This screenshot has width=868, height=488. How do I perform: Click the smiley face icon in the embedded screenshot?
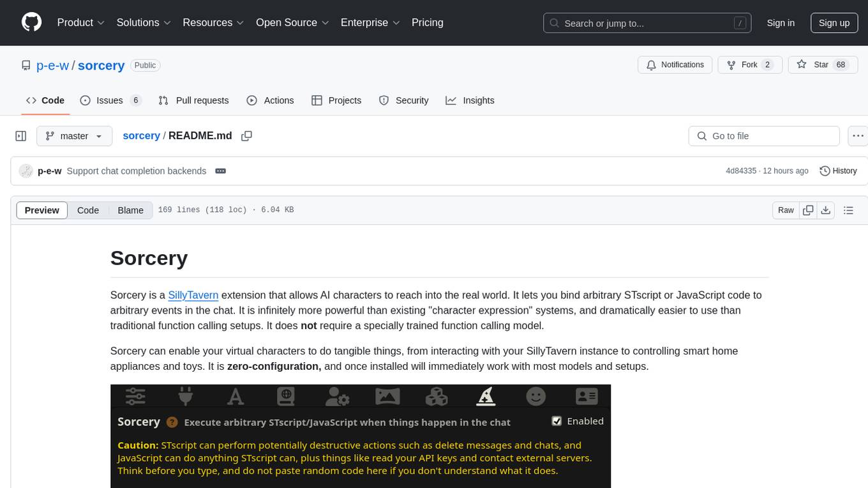click(x=536, y=397)
